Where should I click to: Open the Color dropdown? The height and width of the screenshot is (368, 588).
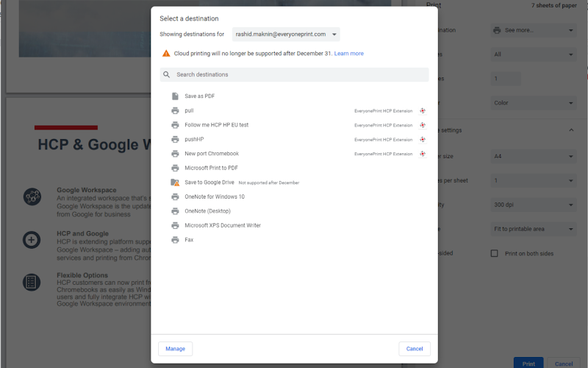click(x=534, y=103)
